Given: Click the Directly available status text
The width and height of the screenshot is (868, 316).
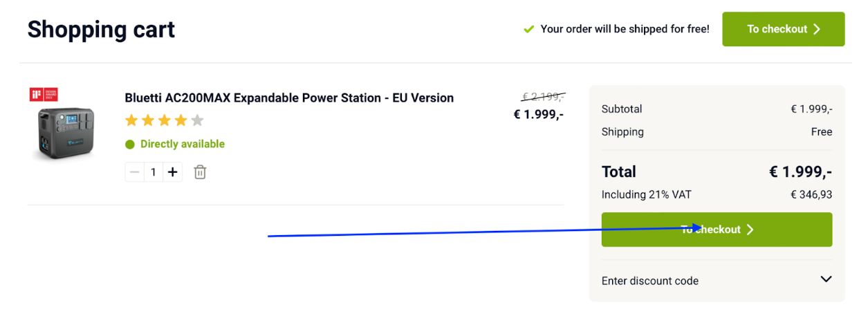Looking at the screenshot, I should 183,145.
